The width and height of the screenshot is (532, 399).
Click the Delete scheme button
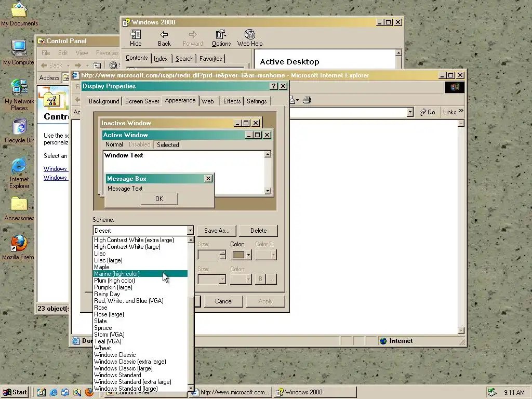pyautogui.click(x=259, y=231)
